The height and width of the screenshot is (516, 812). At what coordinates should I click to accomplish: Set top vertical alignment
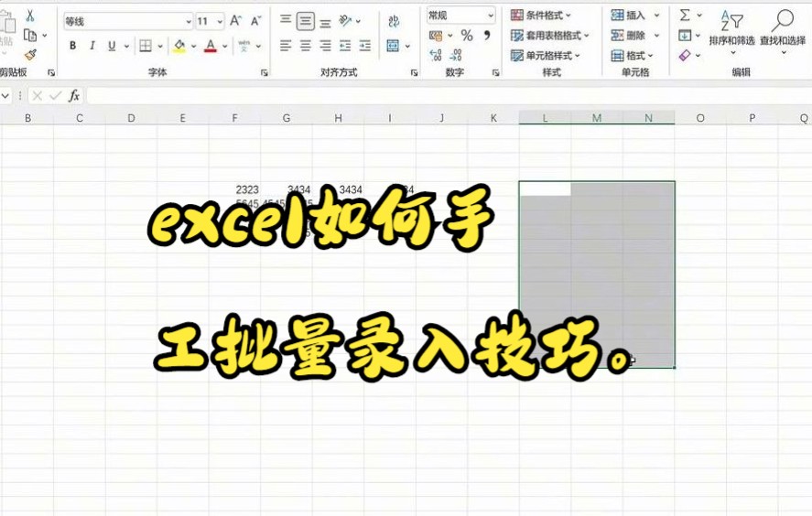pyautogui.click(x=286, y=21)
